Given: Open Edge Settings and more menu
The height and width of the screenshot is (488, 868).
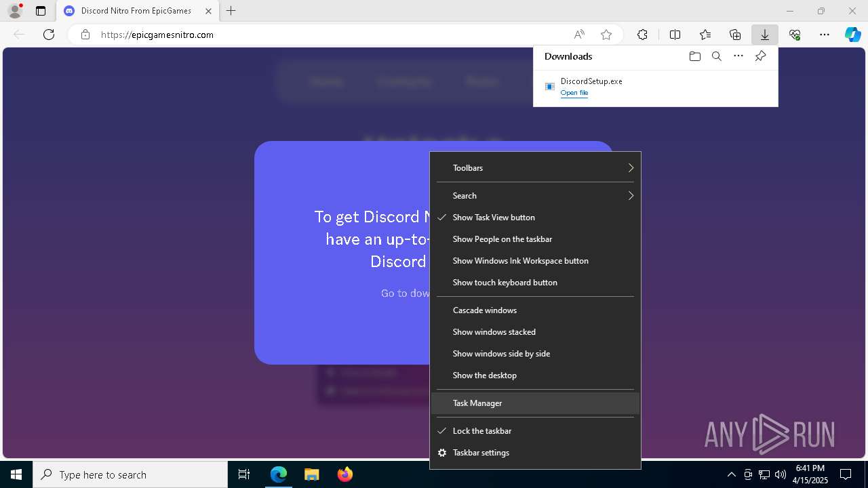Looking at the screenshot, I should tap(825, 35).
